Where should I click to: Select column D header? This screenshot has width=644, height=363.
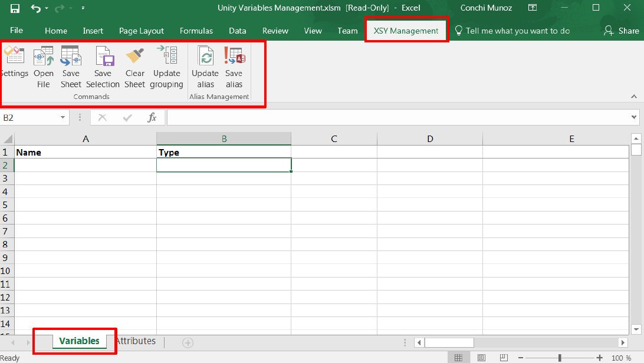[430, 138]
